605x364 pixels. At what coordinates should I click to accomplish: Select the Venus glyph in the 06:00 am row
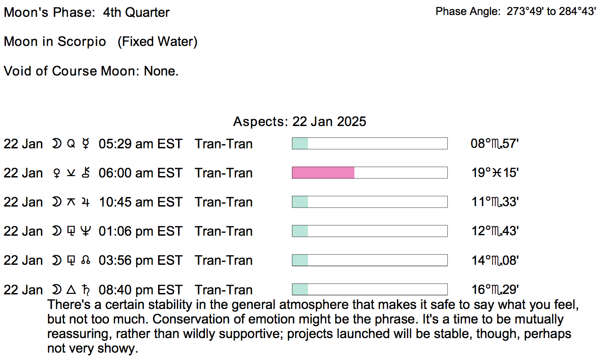[x=57, y=173]
